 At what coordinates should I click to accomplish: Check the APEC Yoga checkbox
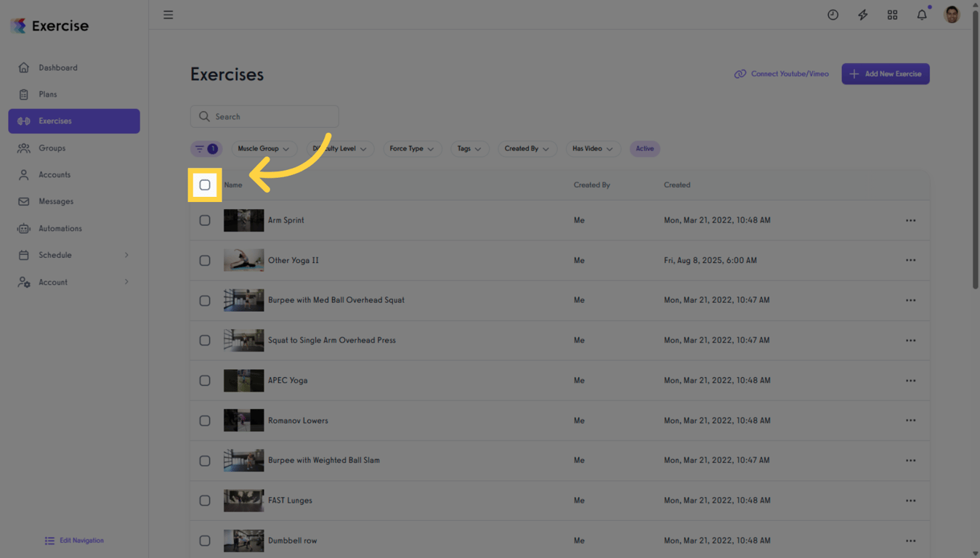click(205, 380)
